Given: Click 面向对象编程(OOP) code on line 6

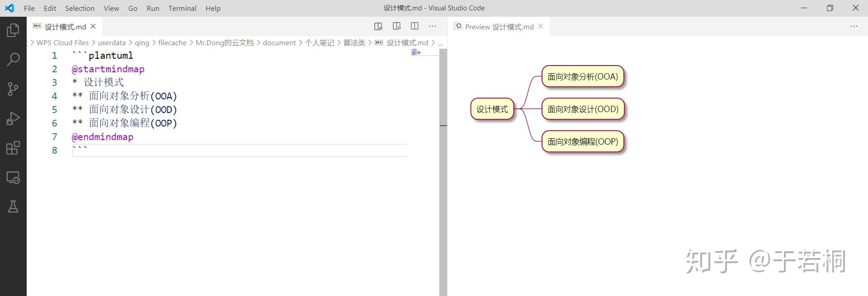Looking at the screenshot, I should [x=133, y=123].
